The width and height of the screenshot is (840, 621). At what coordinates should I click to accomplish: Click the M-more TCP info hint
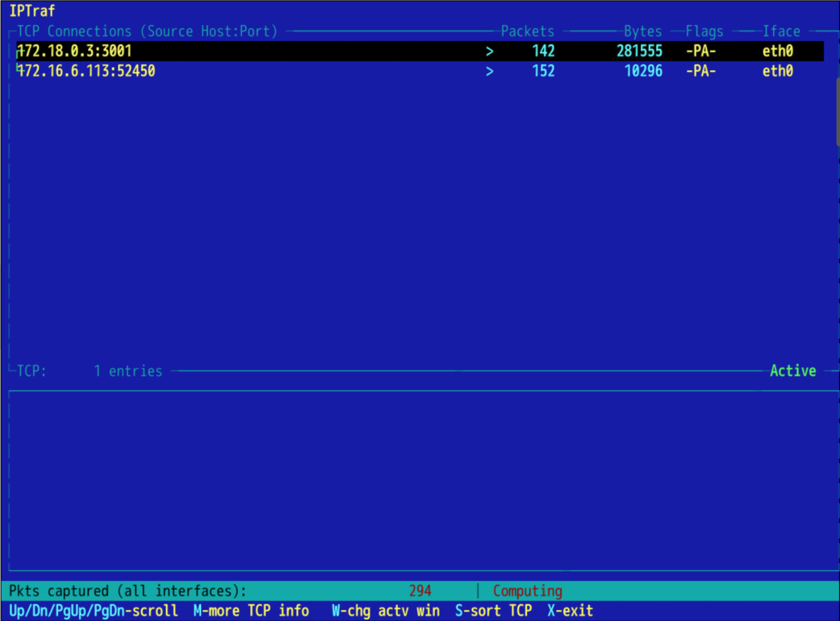pos(251,611)
